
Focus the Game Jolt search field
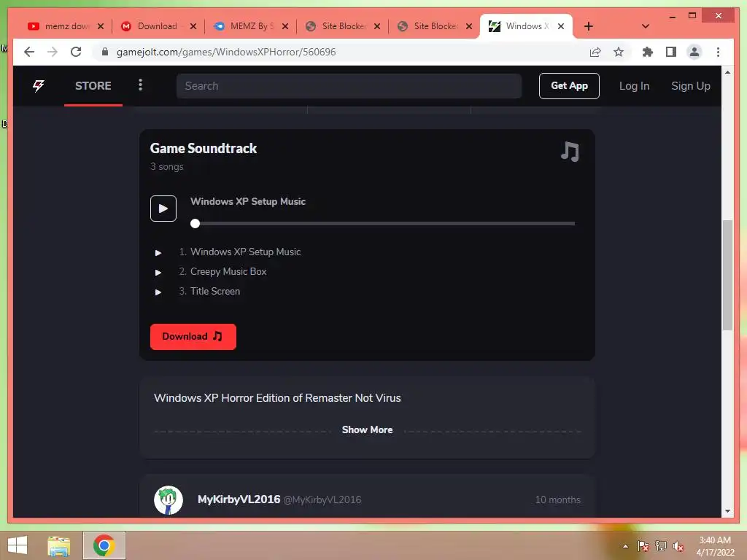[349, 86]
